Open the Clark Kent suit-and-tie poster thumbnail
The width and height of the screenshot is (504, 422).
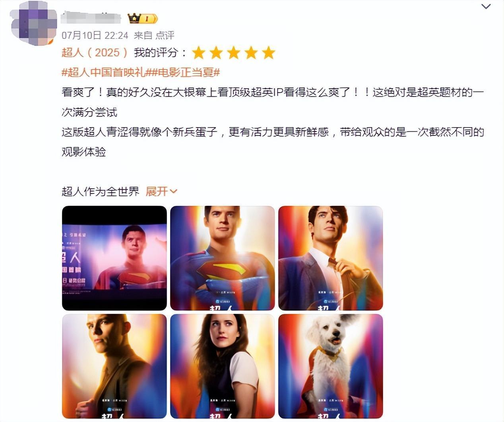click(x=331, y=258)
